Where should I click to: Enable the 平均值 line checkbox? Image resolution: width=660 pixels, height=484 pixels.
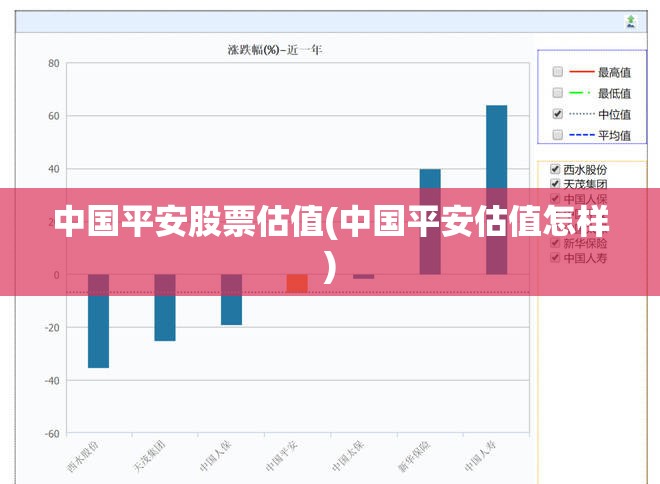558,135
